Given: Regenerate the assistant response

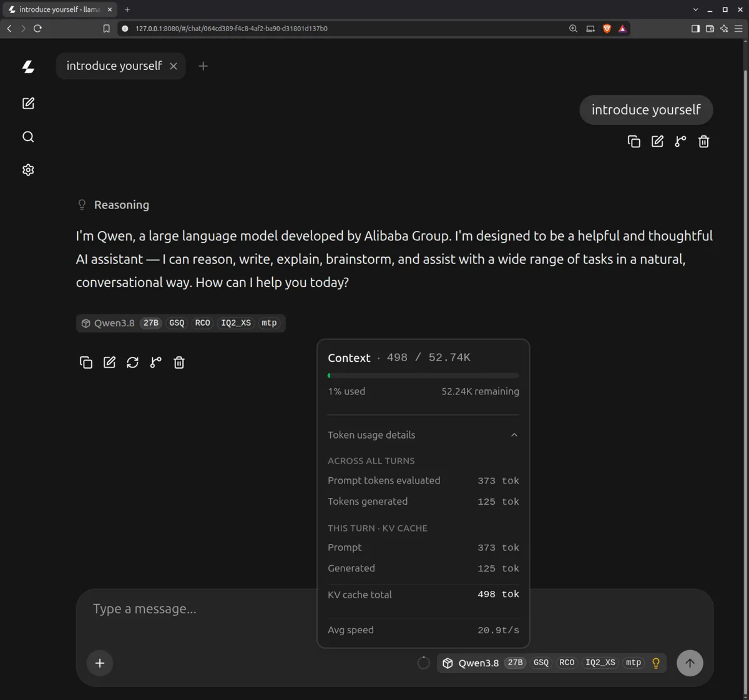Looking at the screenshot, I should click(132, 362).
